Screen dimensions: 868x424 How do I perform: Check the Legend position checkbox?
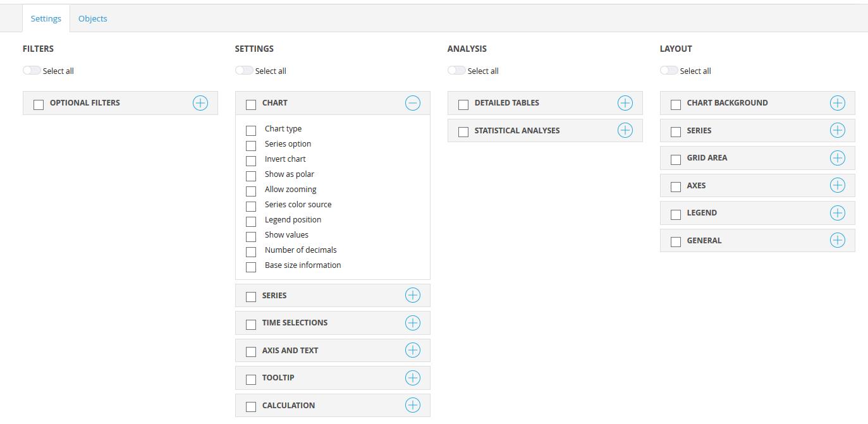click(x=251, y=221)
